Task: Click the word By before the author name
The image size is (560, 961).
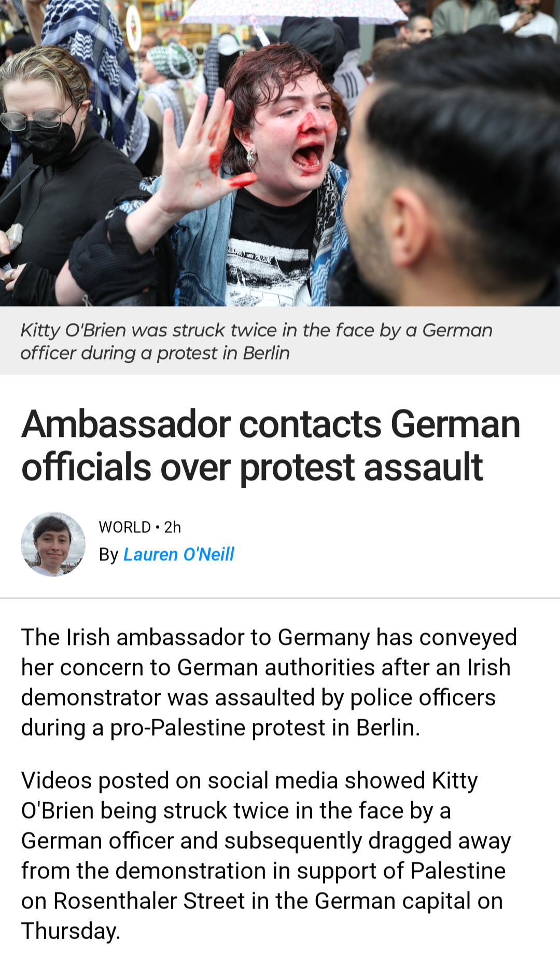Action: (x=109, y=555)
